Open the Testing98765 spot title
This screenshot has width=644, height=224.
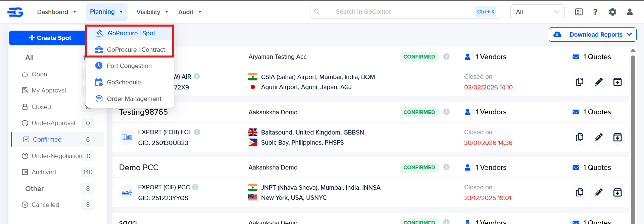[143, 112]
